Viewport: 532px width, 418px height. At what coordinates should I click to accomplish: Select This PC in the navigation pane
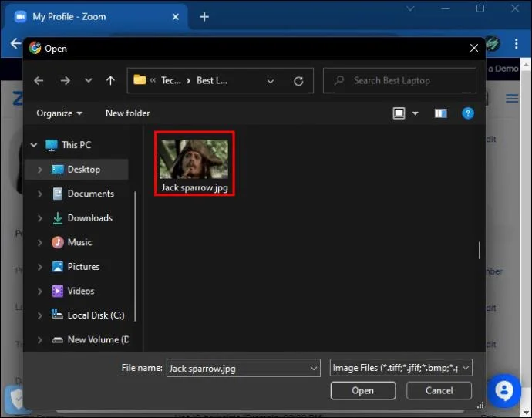(68, 145)
